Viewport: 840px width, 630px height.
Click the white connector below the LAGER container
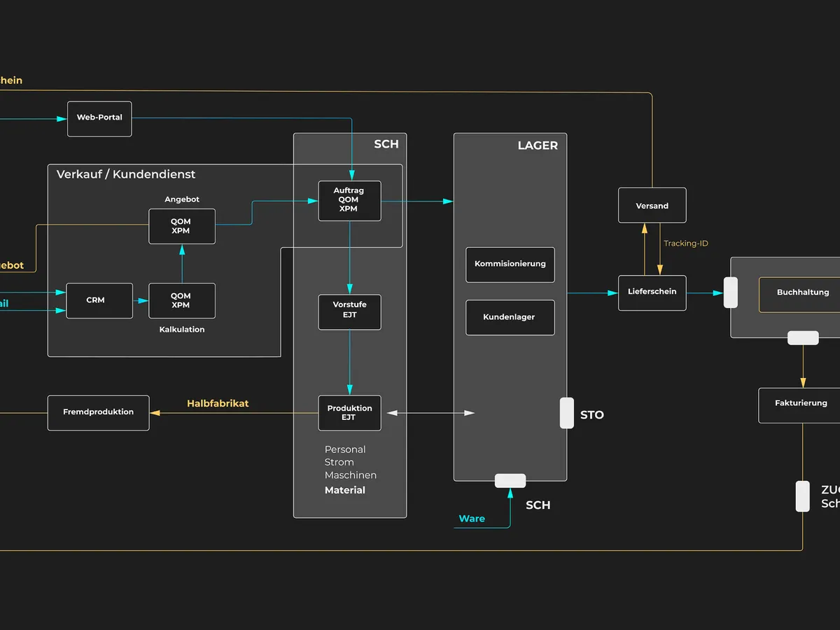[x=510, y=481]
